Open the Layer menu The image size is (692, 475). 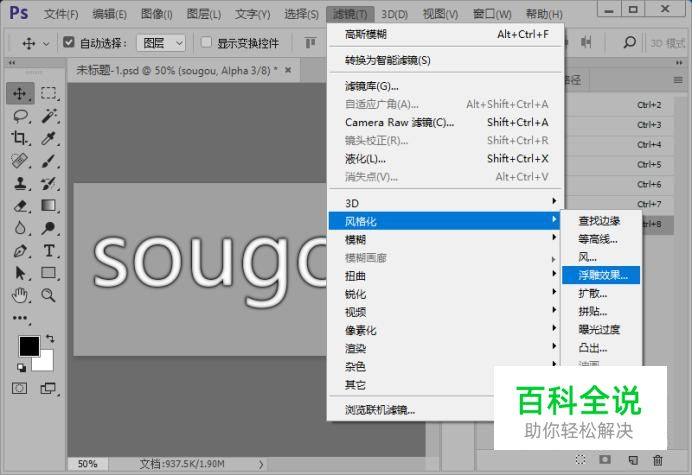pyautogui.click(x=203, y=14)
